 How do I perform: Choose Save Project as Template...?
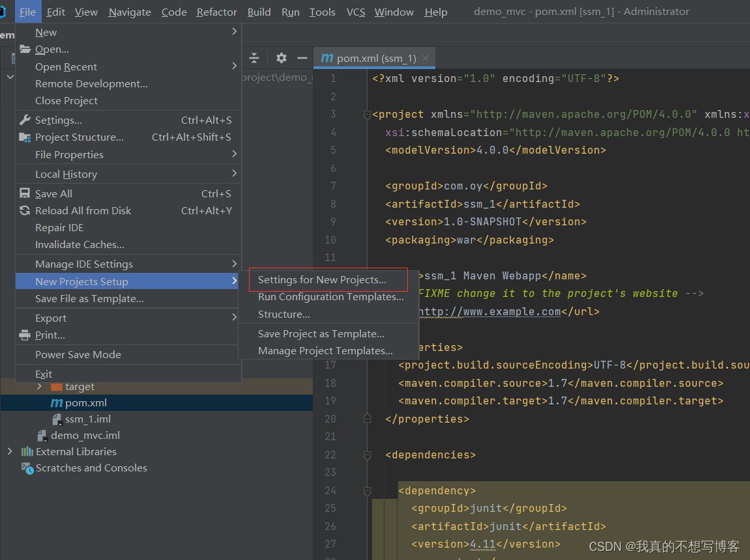coord(328,334)
